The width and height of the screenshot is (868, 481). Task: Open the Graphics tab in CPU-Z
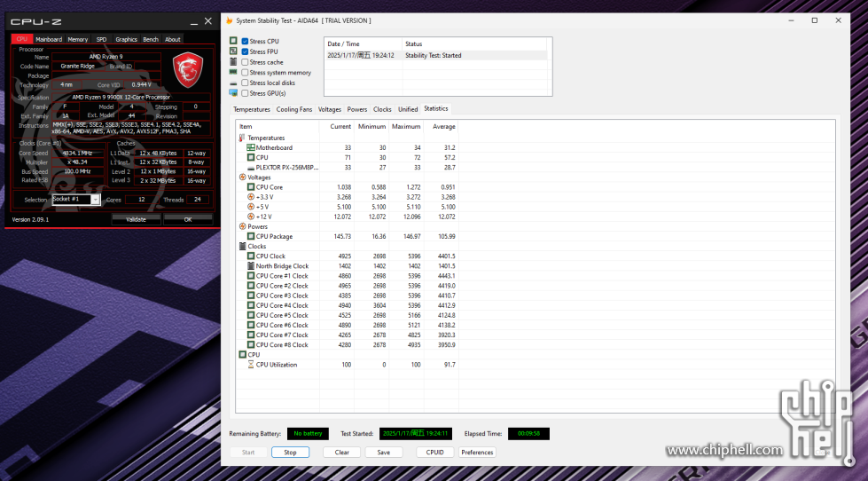coord(126,39)
